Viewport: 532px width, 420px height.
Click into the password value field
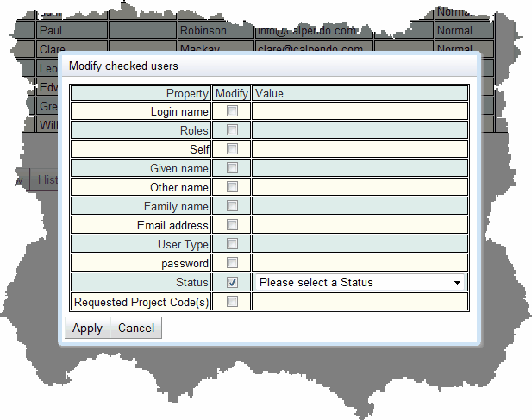click(x=360, y=263)
